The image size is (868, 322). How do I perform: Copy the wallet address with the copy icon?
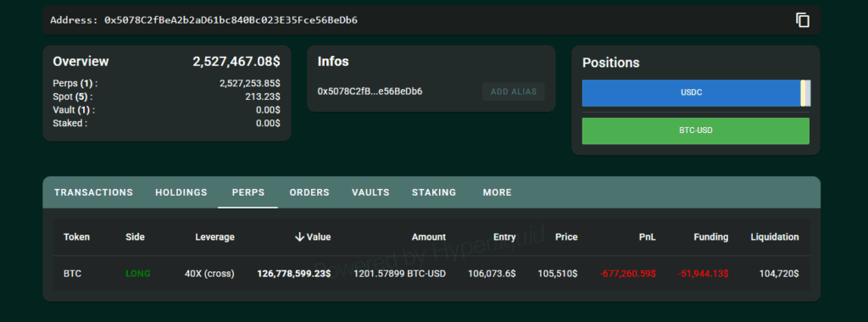tap(803, 20)
